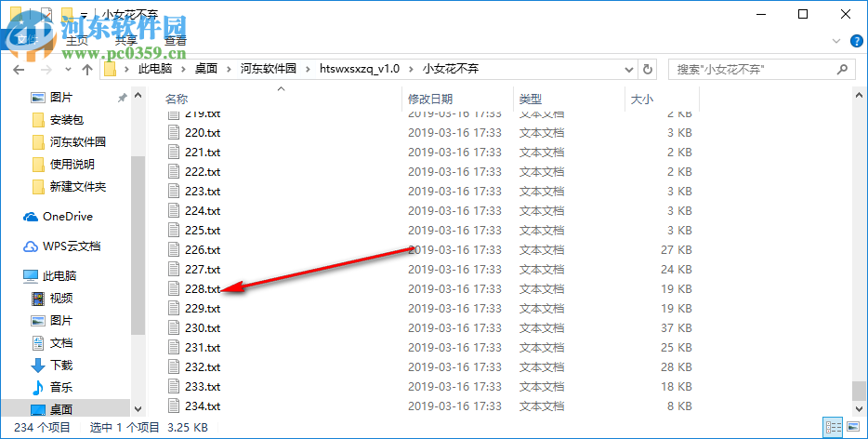
Task: Open 下载 in the navigation pane
Action: click(61, 366)
